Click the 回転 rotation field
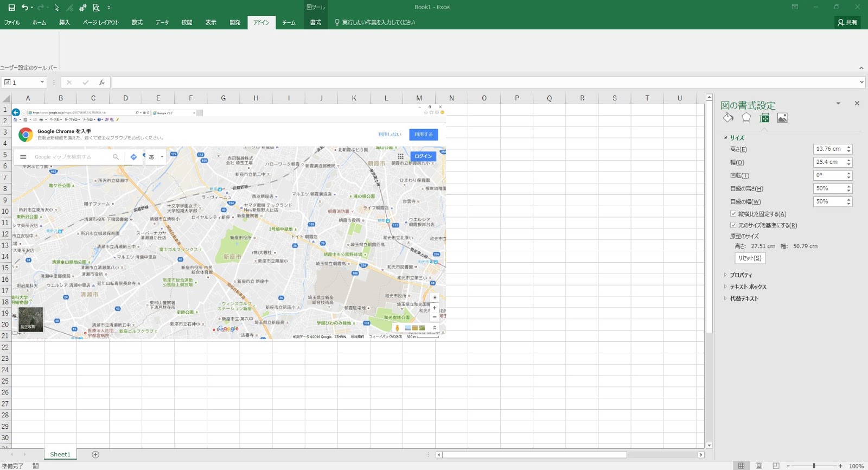Viewport: 868px width, 470px height. click(829, 175)
